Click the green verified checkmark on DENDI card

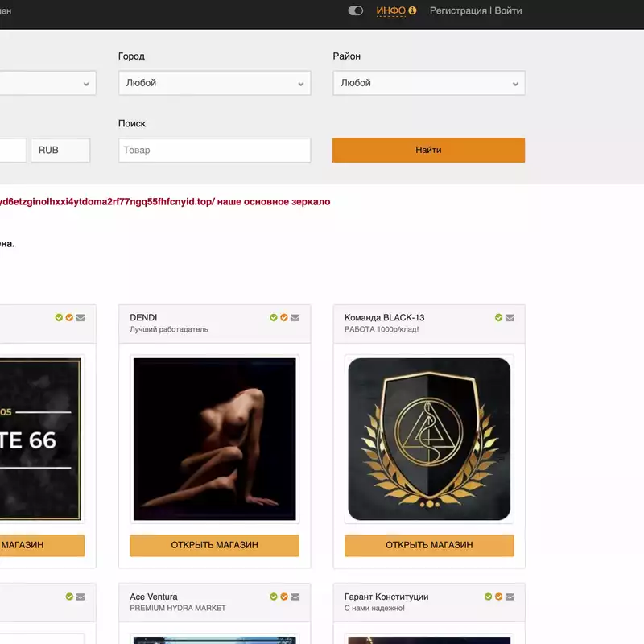click(274, 318)
